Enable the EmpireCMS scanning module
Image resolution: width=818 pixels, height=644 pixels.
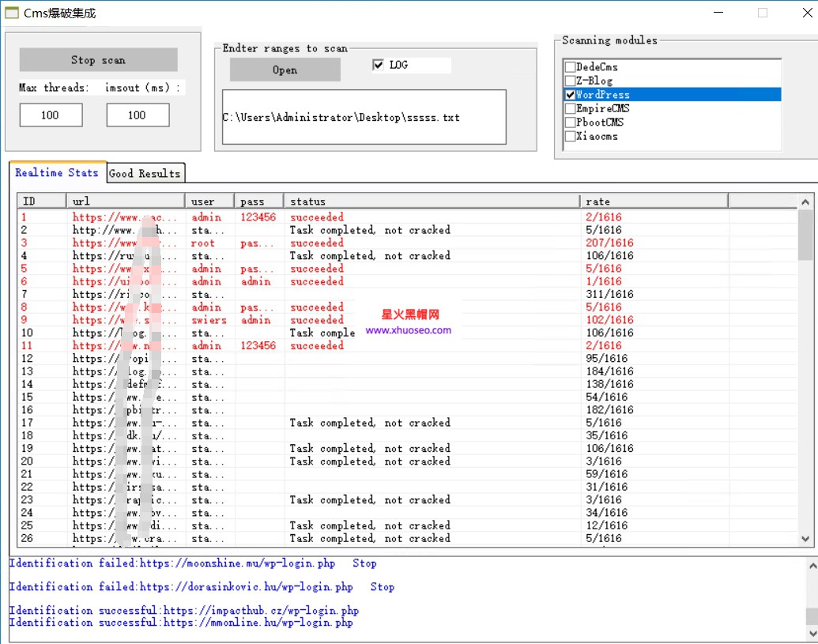570,108
